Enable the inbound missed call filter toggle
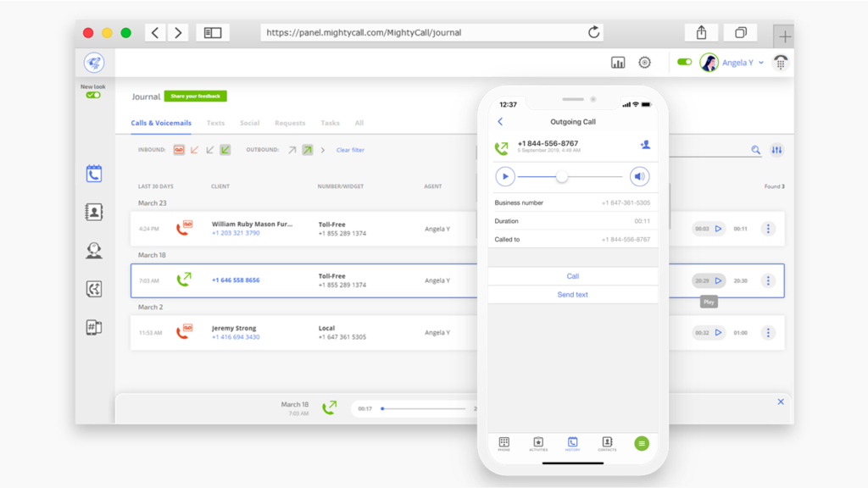The height and width of the screenshot is (488, 868). click(194, 150)
